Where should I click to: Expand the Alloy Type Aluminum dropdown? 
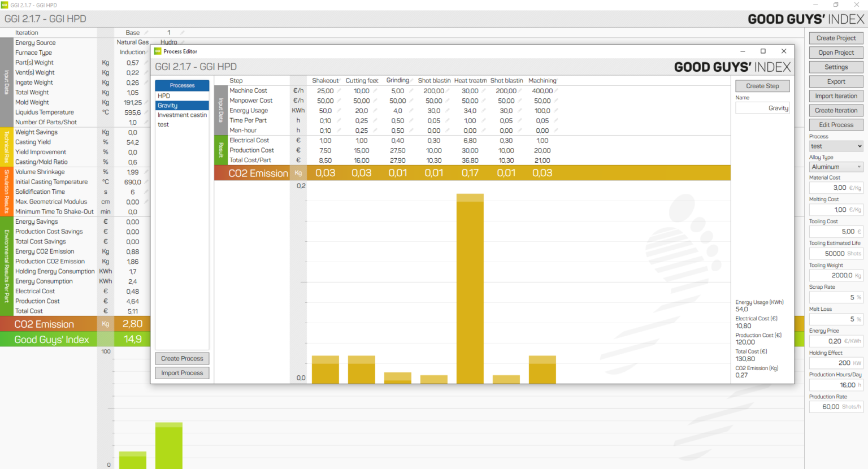click(835, 167)
